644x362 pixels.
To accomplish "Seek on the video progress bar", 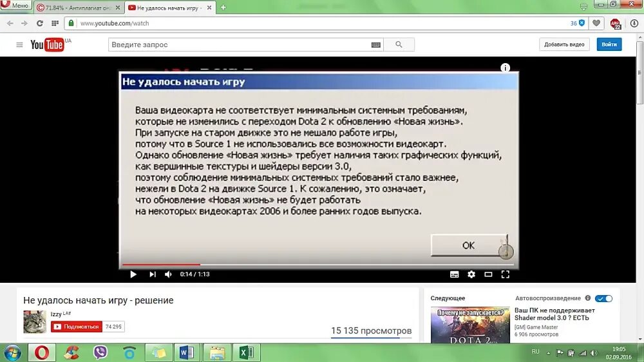I will point(319,265).
